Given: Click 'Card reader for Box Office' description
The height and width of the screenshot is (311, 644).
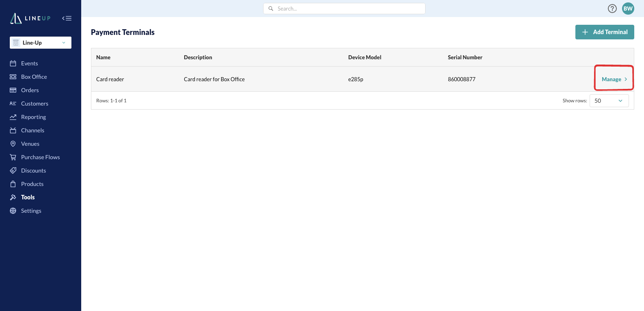Looking at the screenshot, I should point(214,79).
